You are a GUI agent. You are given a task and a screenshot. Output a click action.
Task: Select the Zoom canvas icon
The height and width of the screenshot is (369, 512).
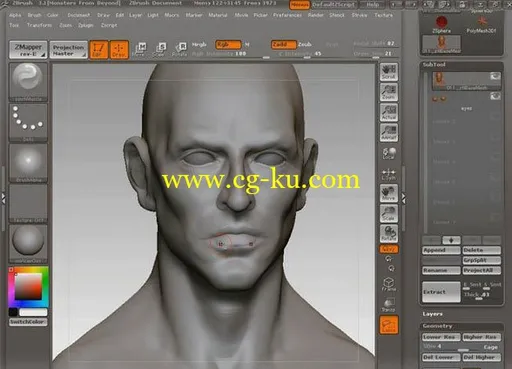(389, 92)
